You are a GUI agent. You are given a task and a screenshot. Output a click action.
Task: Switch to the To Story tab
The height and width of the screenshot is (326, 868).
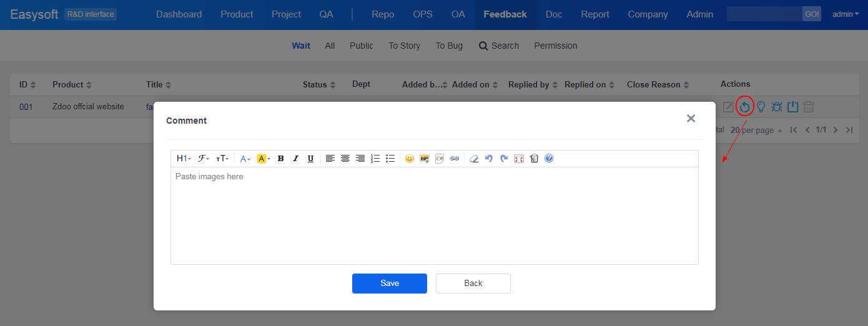404,46
